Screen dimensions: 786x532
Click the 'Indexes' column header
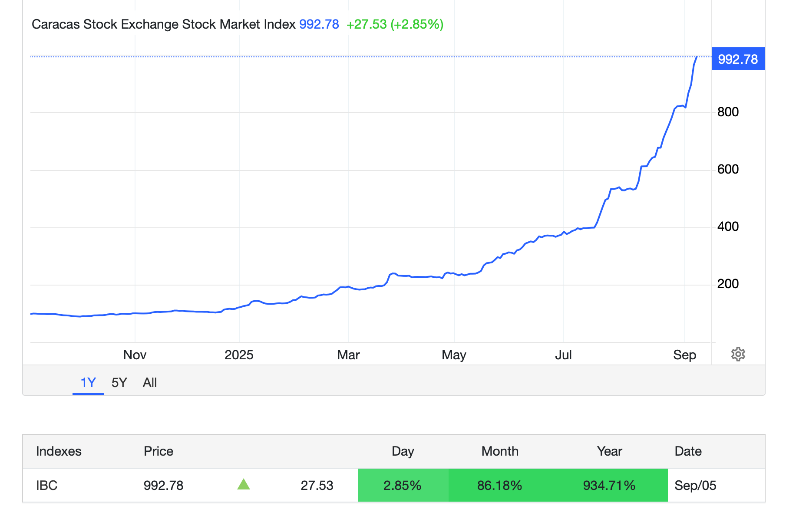(x=59, y=451)
